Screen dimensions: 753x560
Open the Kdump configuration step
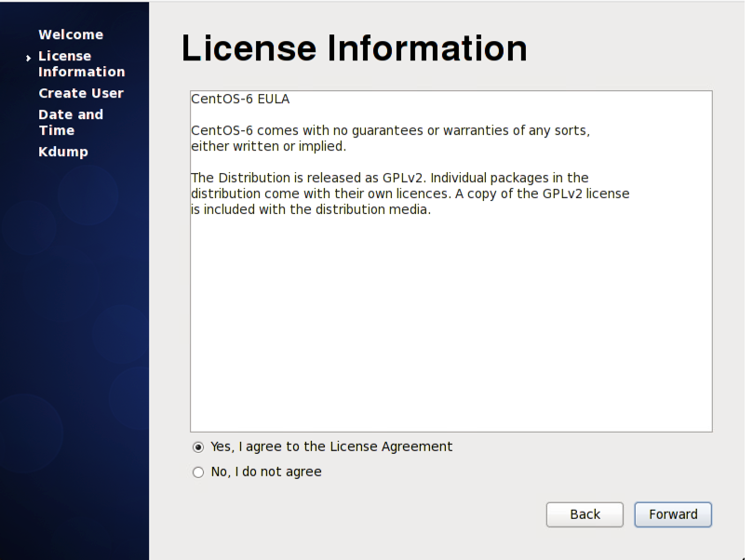point(63,151)
